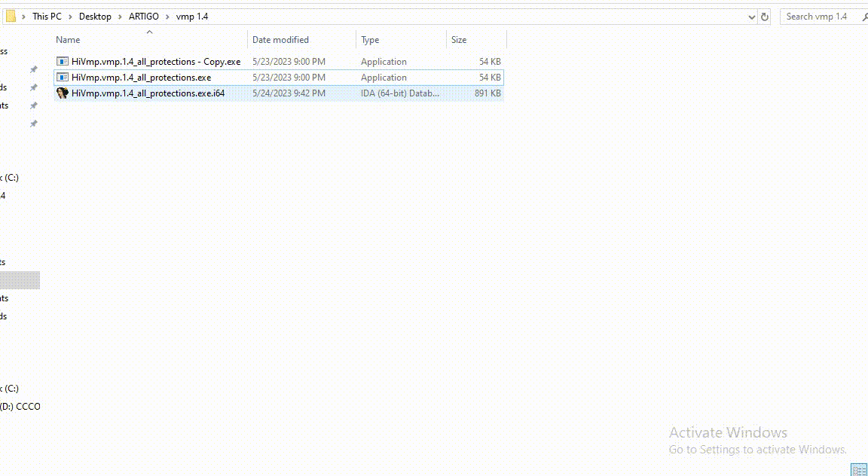
Task: Click the IDA database icon of the .i64 file
Action: [63, 93]
